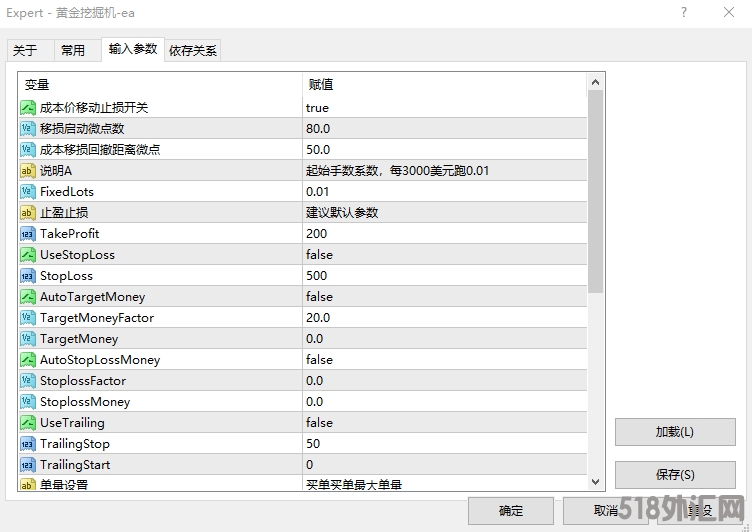Click the integer icon beside StopLoss
This screenshot has width=752, height=532.
(x=28, y=276)
